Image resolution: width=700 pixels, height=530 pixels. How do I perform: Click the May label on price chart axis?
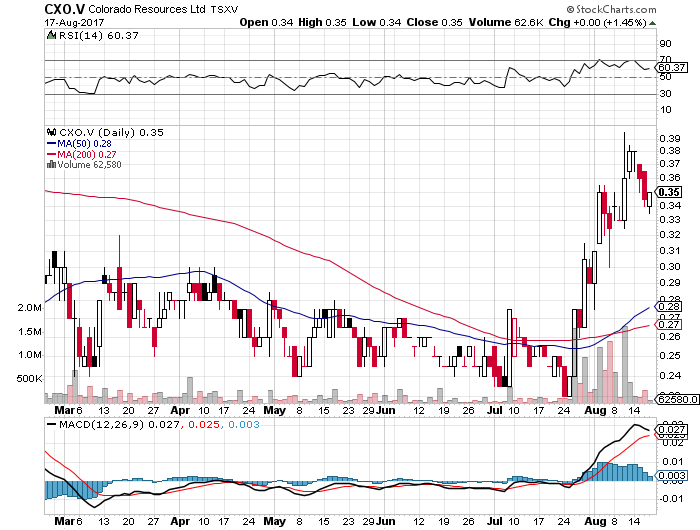click(275, 410)
